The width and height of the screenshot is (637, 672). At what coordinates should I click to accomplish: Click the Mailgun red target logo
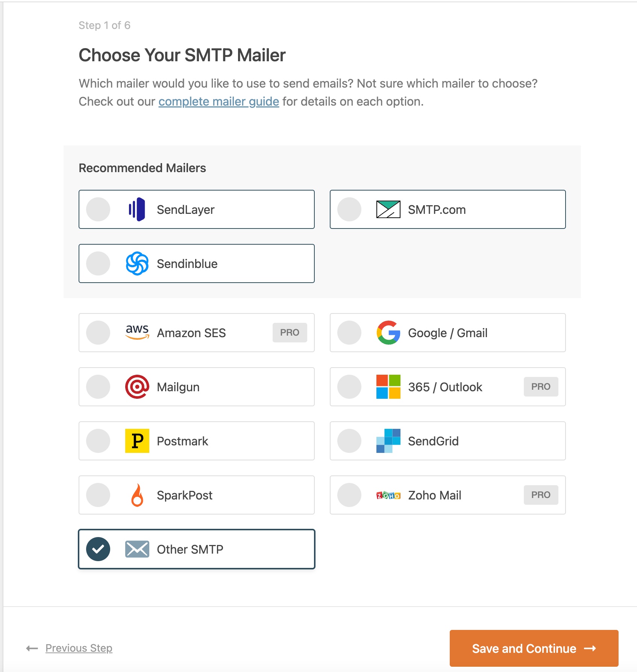coord(137,387)
